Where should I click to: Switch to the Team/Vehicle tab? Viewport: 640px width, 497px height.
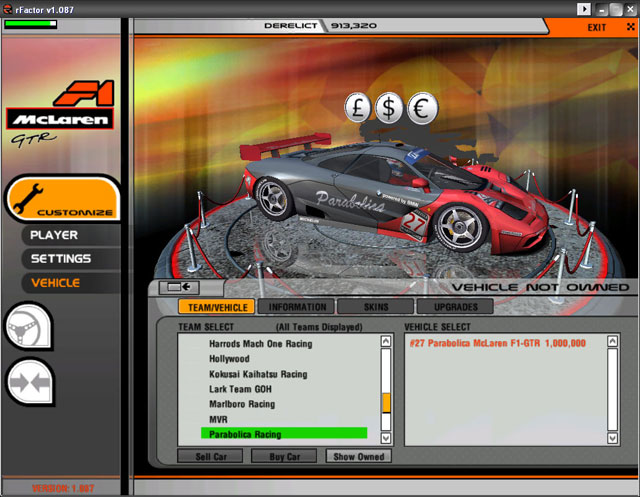217,307
